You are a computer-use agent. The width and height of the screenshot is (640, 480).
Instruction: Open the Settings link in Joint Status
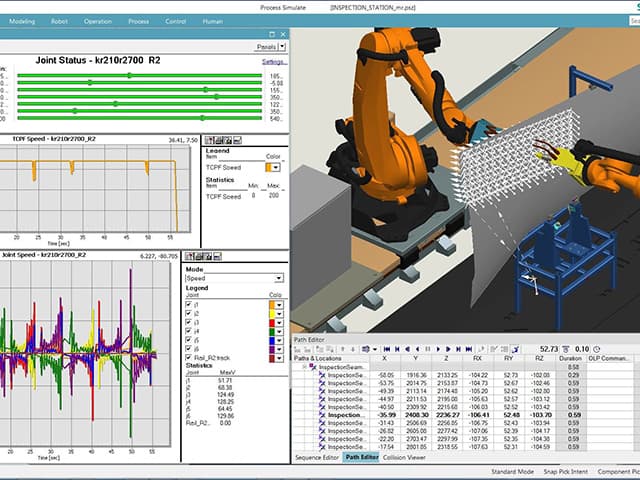(x=274, y=61)
